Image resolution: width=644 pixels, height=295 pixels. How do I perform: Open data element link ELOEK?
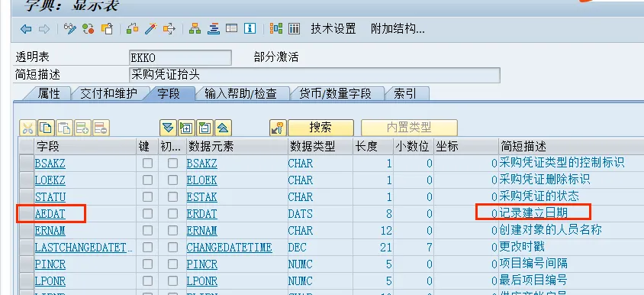(x=201, y=180)
